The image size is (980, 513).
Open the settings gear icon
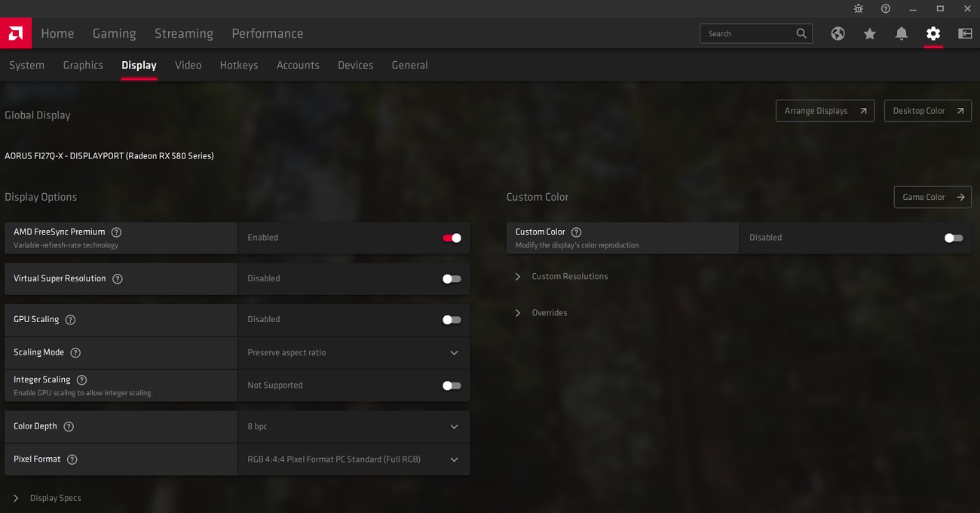click(933, 33)
